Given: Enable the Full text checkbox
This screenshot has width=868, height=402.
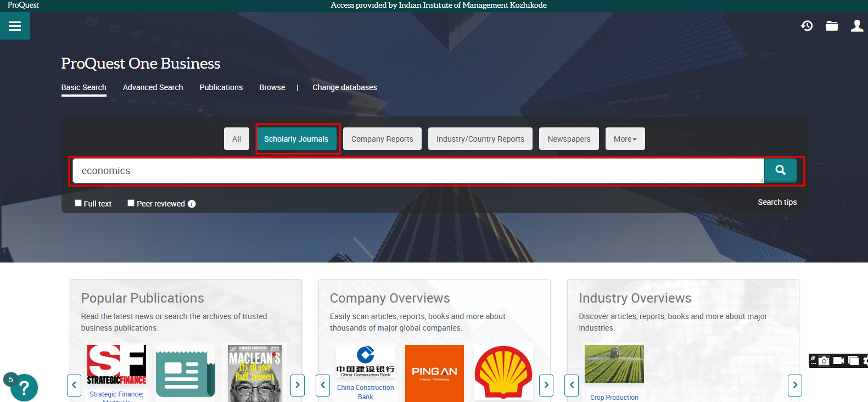Looking at the screenshot, I should pos(78,203).
